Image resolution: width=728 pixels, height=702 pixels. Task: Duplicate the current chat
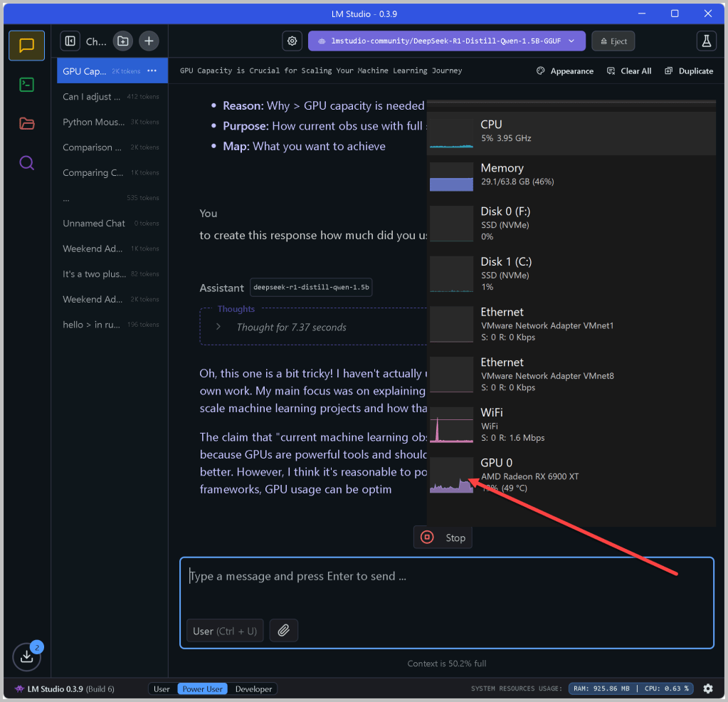[x=689, y=71]
